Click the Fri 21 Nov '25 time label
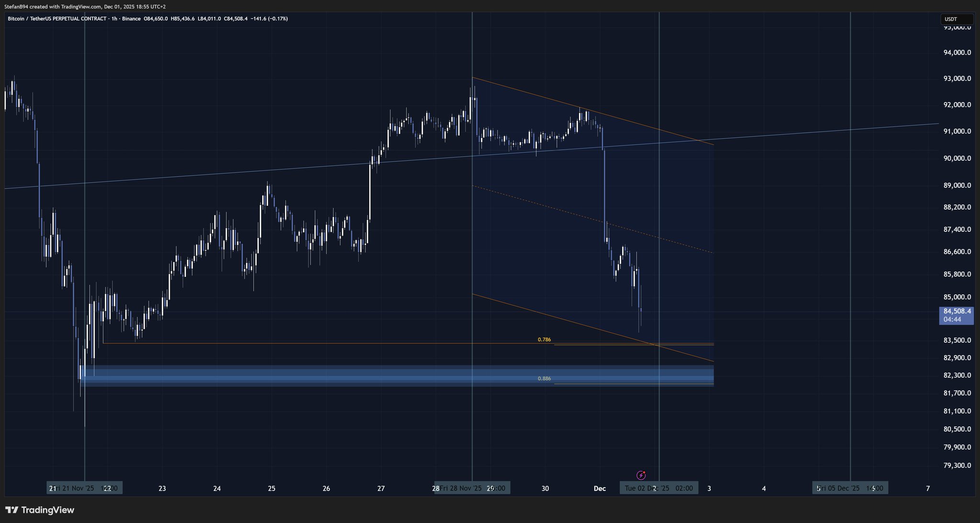Screen dimensions: 980x523 [x=84, y=488]
